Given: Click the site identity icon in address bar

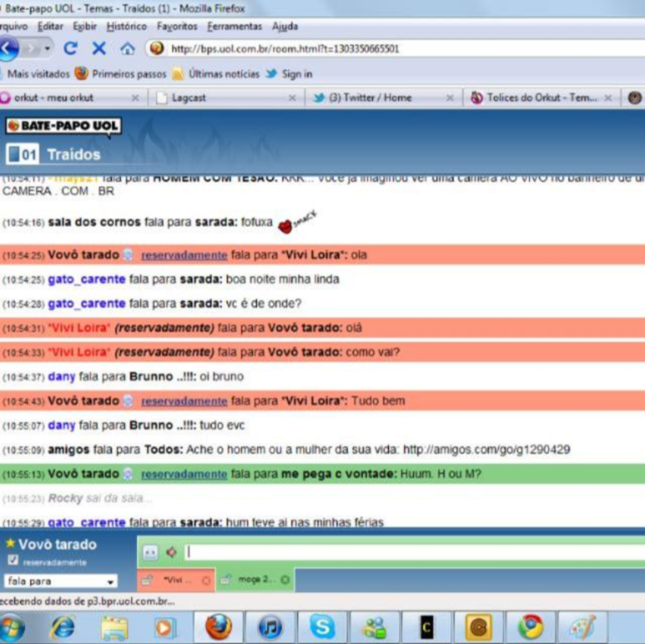Looking at the screenshot, I should [x=157, y=49].
